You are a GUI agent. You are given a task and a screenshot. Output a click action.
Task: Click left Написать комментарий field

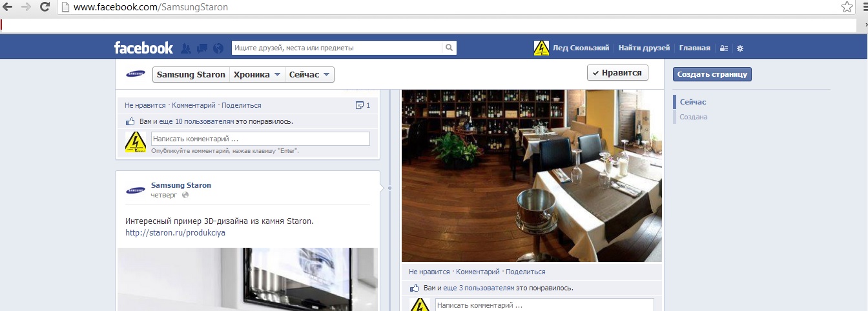(260, 139)
